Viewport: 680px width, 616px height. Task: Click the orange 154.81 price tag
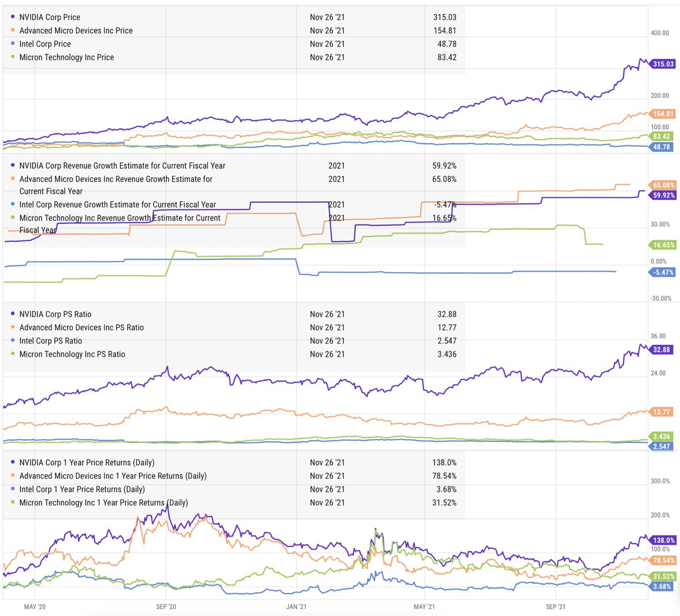662,114
